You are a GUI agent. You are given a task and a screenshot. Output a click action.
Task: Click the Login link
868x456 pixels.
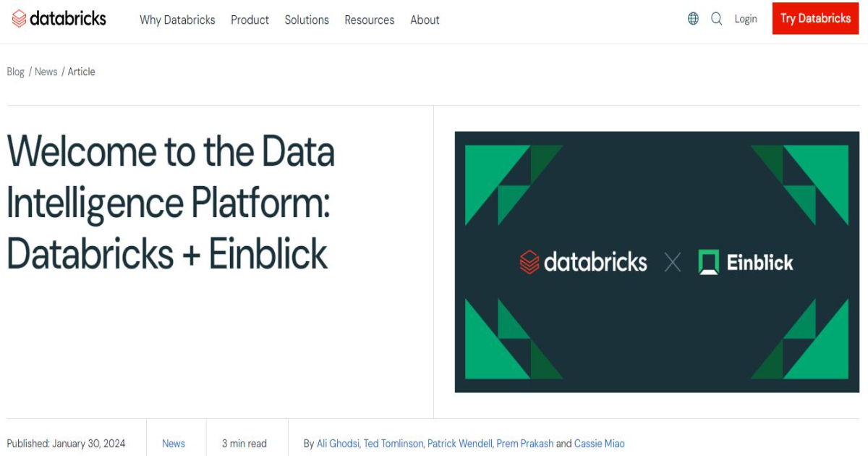click(x=746, y=19)
